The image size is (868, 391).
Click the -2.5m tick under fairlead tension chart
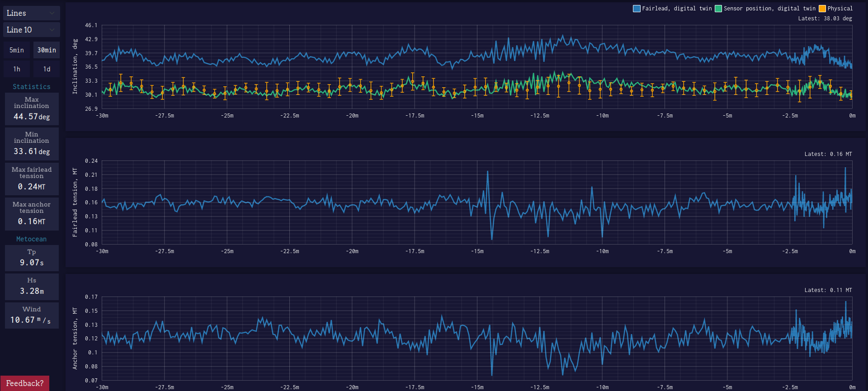pyautogui.click(x=790, y=251)
